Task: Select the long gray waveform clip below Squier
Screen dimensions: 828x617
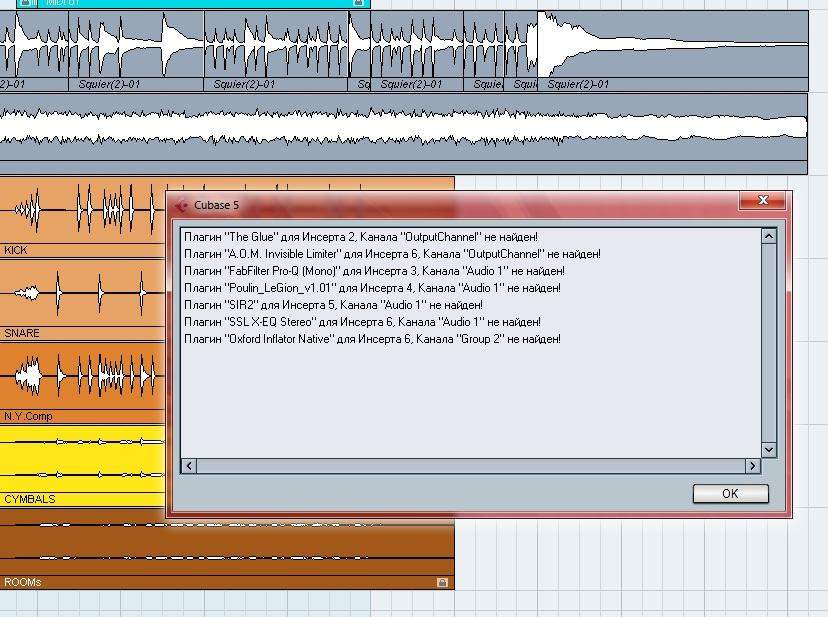Action: [403, 134]
